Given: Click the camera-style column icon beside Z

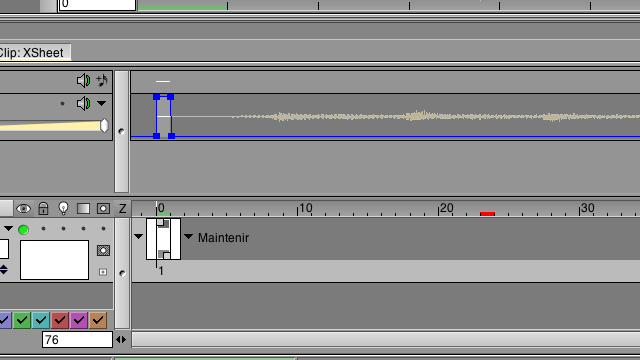Looking at the screenshot, I should coord(103,209).
